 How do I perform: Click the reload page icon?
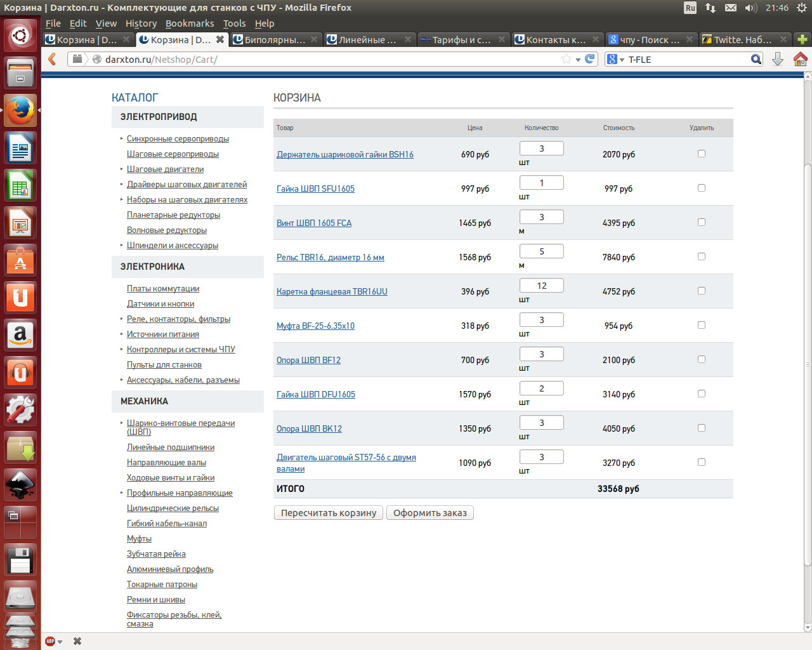[590, 59]
